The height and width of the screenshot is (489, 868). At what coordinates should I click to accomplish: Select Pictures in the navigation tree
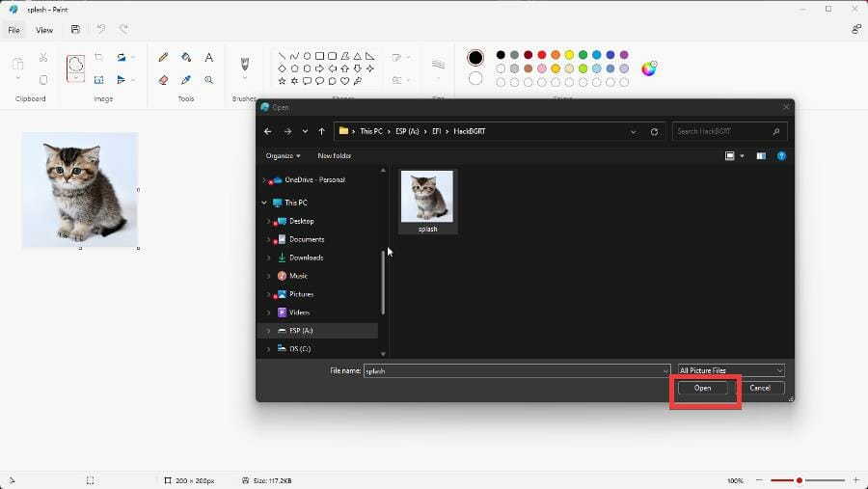coord(301,294)
